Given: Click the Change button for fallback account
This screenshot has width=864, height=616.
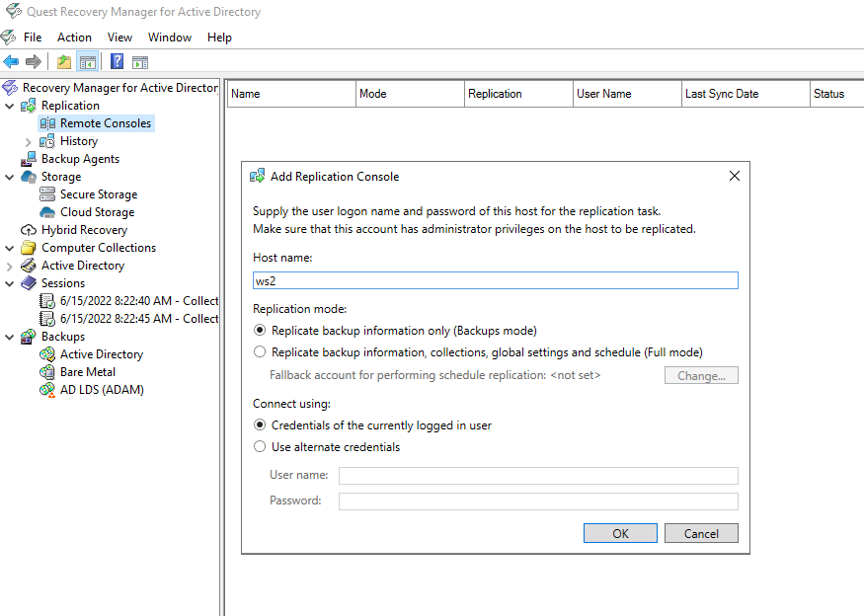Looking at the screenshot, I should 701,375.
